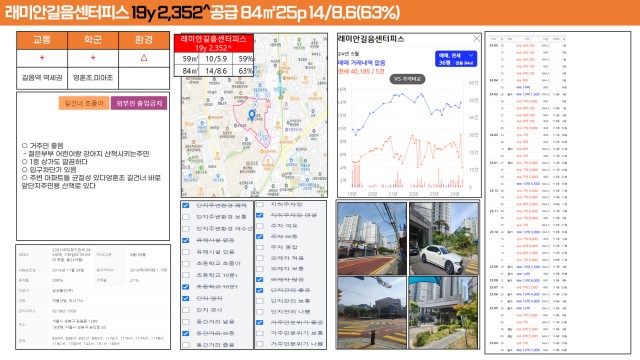Check the 주차 여유 checkbox
Screen dimensions: 640x360
click(x=260, y=226)
